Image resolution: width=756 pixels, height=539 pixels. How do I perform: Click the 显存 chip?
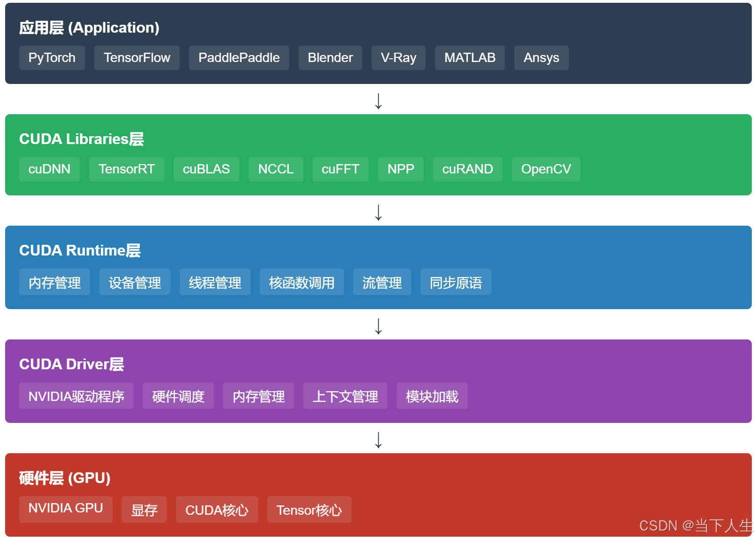144,510
